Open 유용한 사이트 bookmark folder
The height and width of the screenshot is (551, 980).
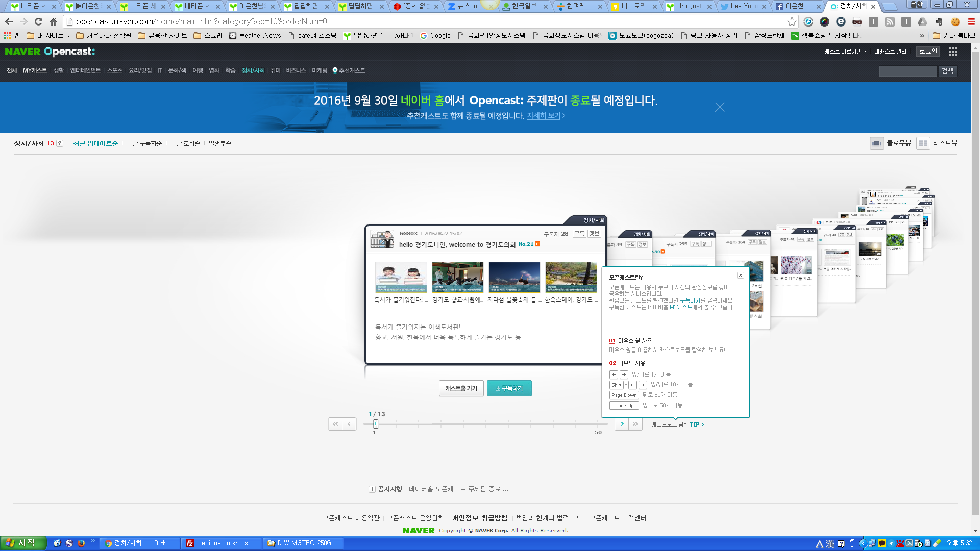[162, 36]
